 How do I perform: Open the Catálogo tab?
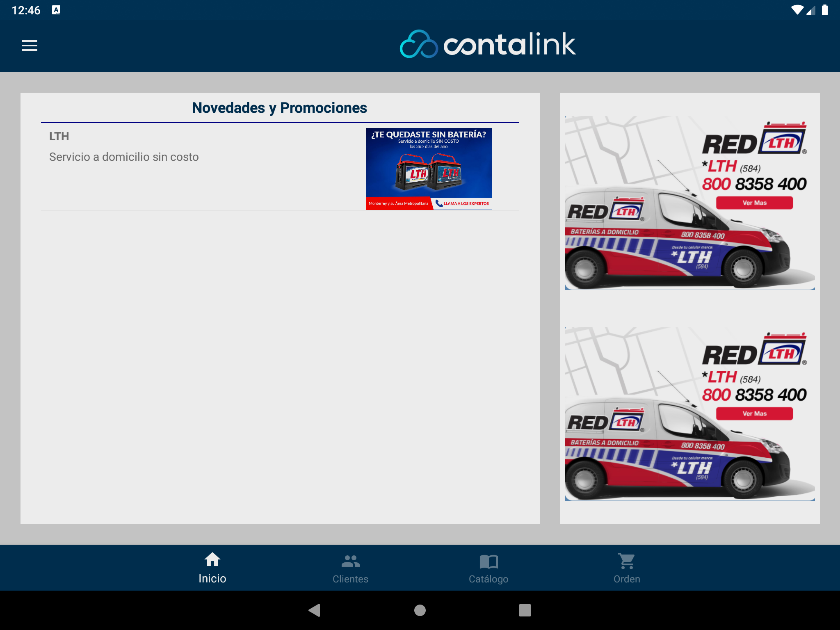(x=488, y=568)
